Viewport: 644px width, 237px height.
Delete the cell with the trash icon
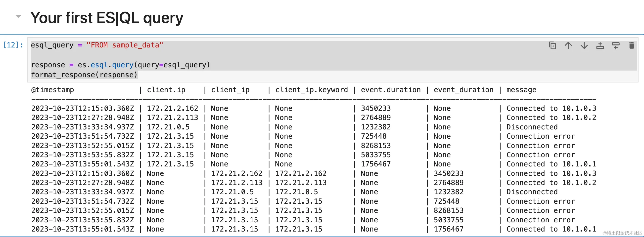pyautogui.click(x=632, y=46)
